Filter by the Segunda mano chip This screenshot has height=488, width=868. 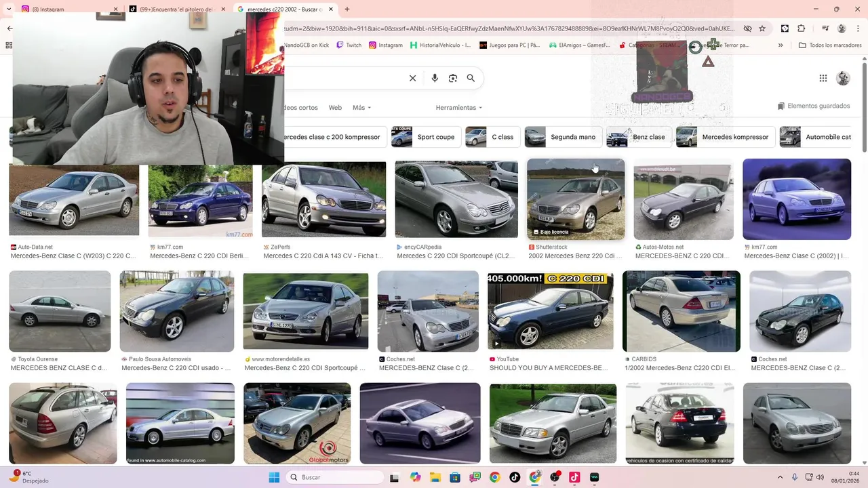point(563,137)
